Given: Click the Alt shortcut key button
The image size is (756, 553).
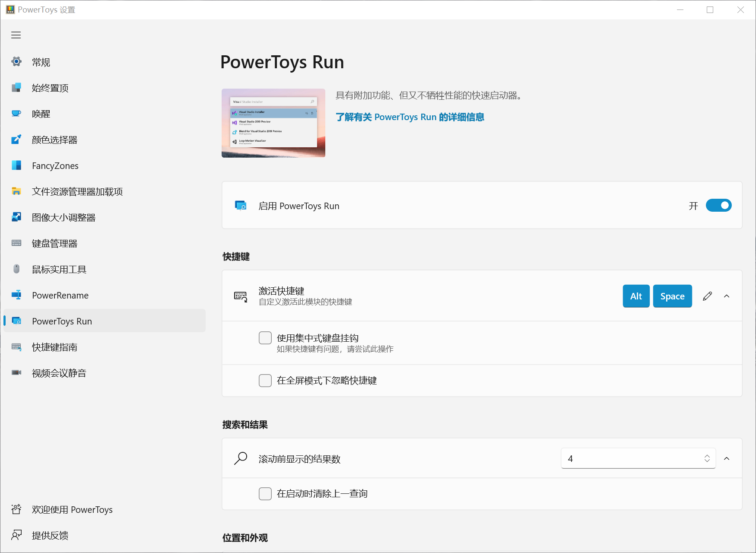Looking at the screenshot, I should tap(636, 296).
